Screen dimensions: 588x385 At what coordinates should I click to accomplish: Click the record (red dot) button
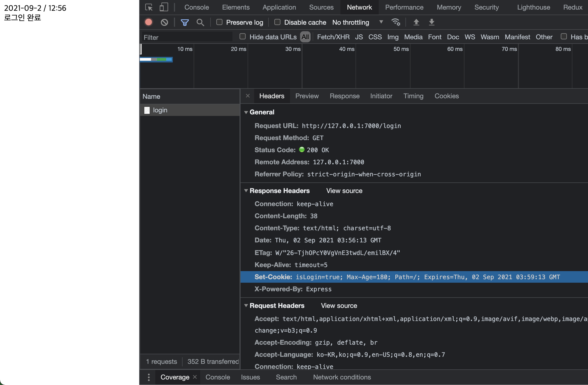point(150,22)
